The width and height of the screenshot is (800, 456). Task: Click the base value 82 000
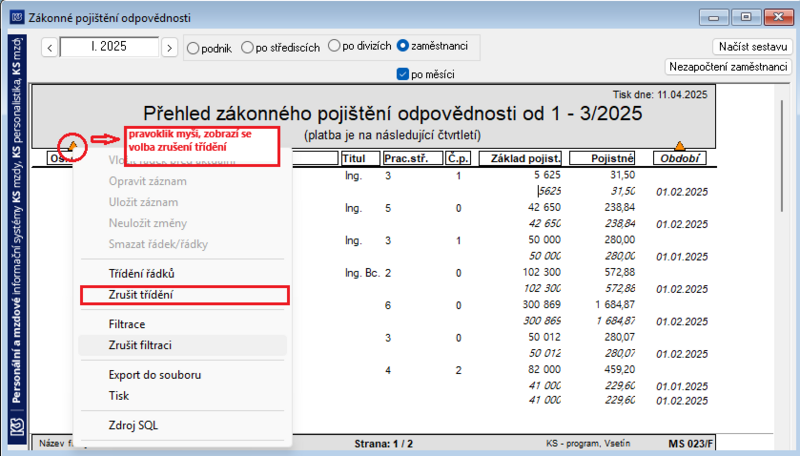pyautogui.click(x=544, y=370)
